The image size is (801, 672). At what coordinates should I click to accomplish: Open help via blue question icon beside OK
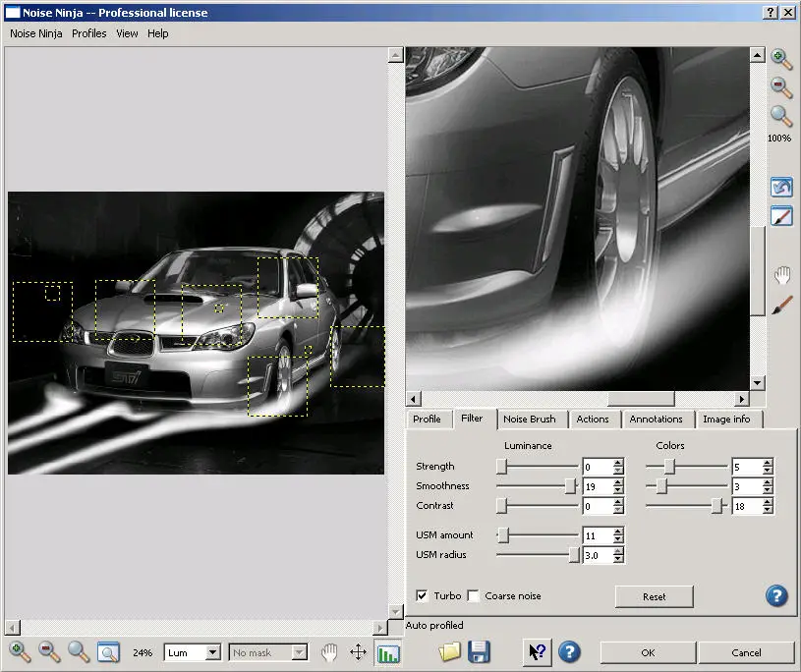pos(569,652)
